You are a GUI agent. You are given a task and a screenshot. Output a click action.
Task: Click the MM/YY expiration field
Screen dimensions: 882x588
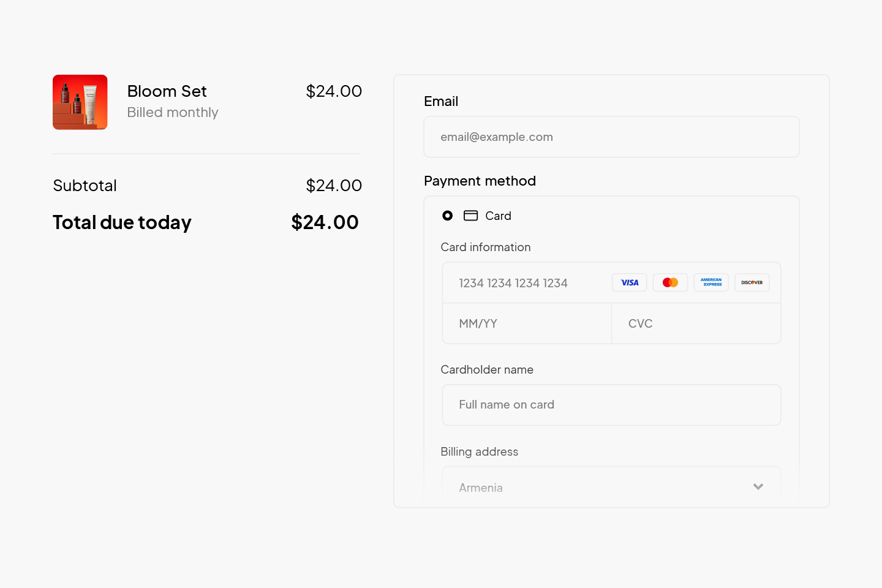(526, 323)
